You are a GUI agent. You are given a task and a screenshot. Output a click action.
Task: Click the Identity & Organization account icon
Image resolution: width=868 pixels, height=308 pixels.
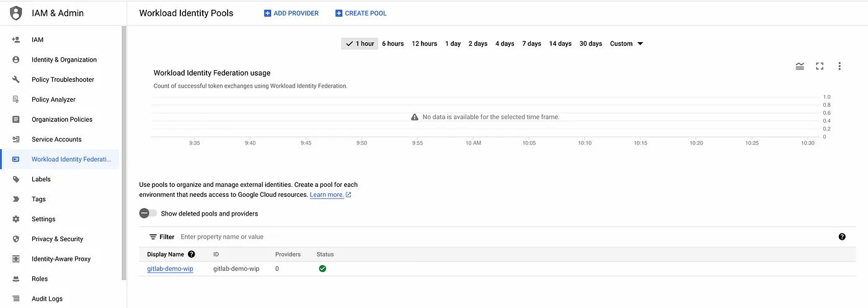[16, 60]
